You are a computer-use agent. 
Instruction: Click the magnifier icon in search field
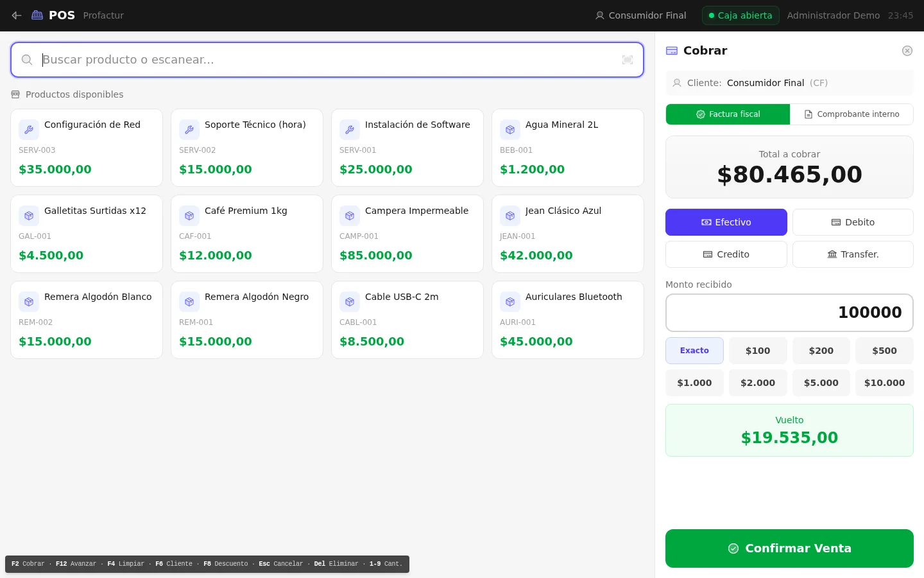click(x=27, y=60)
